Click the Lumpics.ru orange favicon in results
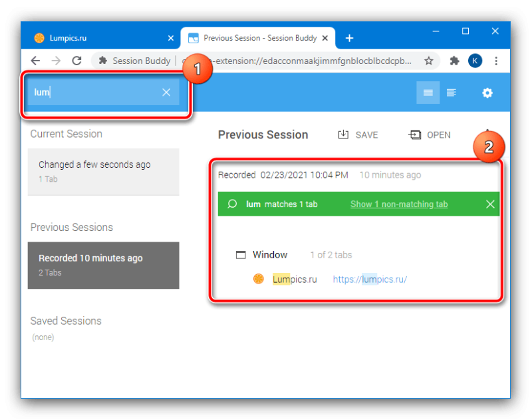Viewport: 532px width, 420px height. pyautogui.click(x=259, y=279)
